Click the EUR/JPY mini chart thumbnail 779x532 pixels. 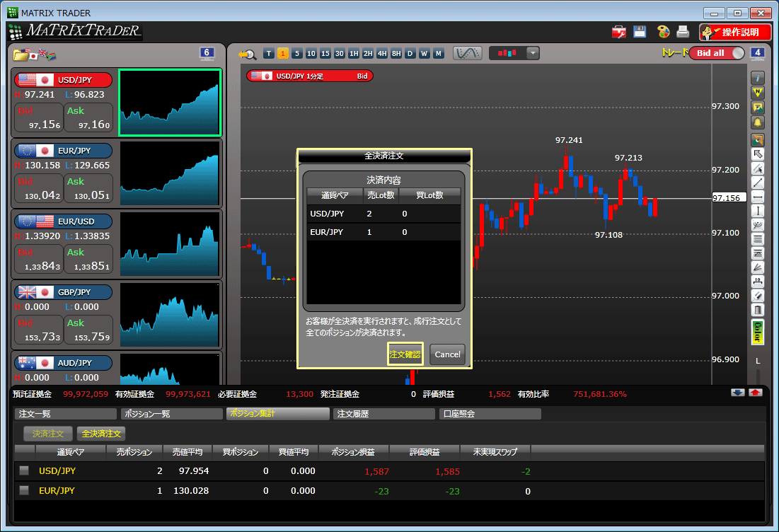tap(169, 173)
